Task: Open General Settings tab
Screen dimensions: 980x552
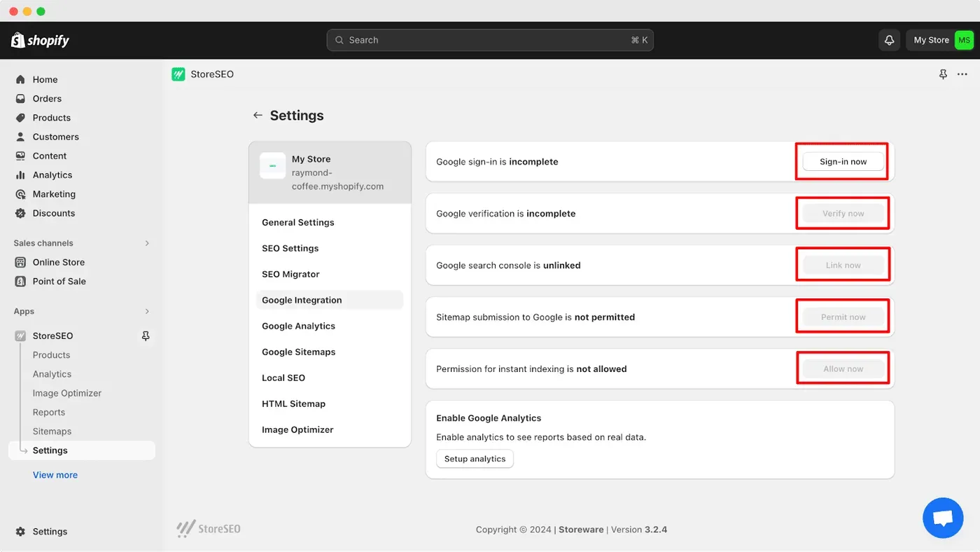Action: [x=330, y=222]
